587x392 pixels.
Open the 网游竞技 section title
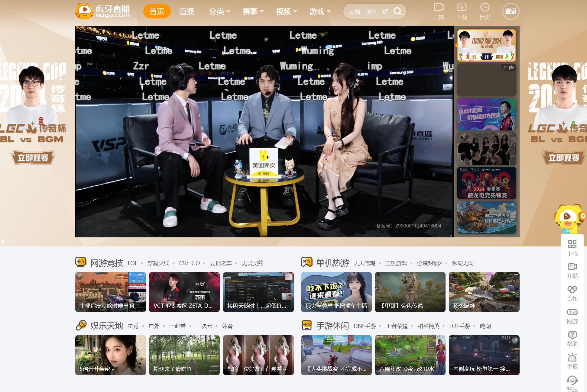click(107, 263)
